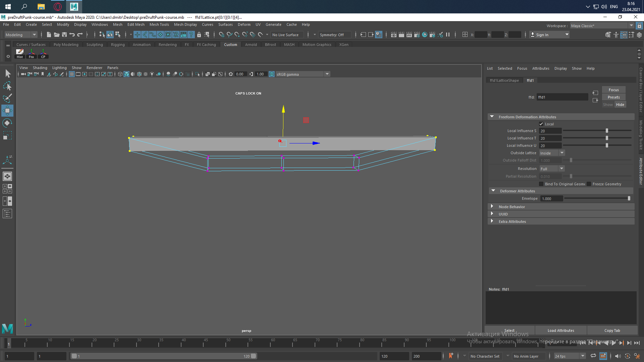
Task: Open the viewport Shading menu
Action: click(x=40, y=68)
